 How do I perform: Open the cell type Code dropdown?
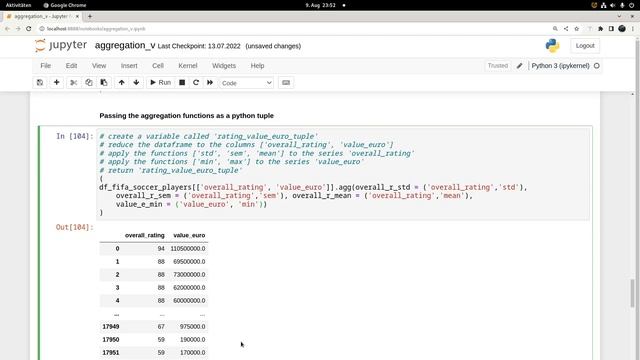point(246,83)
